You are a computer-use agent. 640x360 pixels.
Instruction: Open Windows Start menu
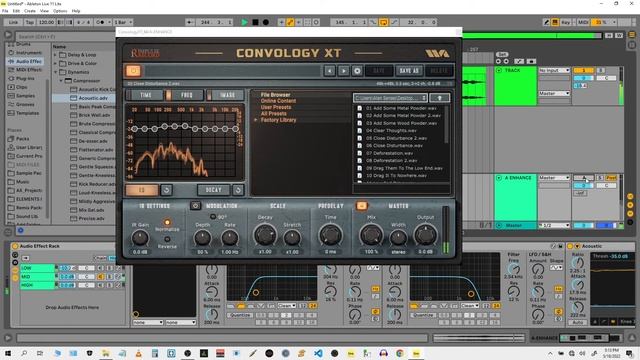point(8,353)
